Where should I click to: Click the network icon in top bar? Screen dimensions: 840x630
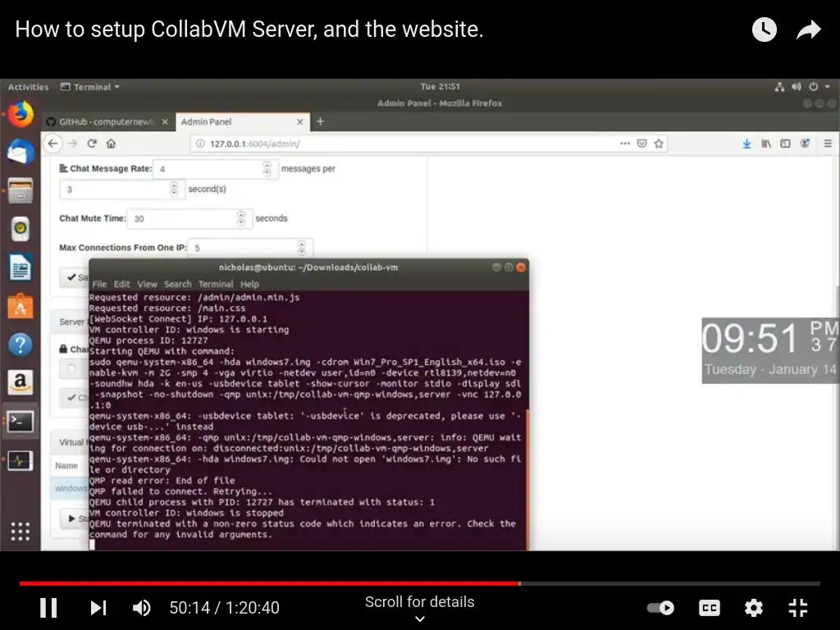click(779, 86)
